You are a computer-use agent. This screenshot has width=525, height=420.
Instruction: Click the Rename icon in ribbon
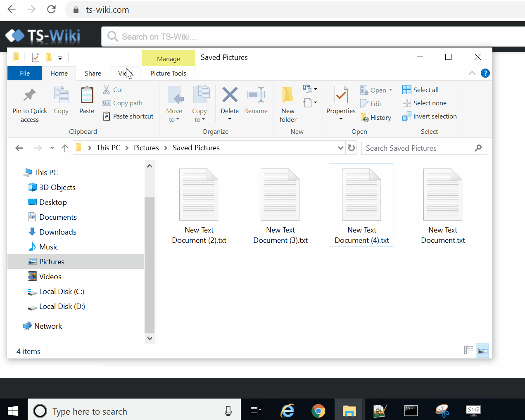(x=256, y=95)
